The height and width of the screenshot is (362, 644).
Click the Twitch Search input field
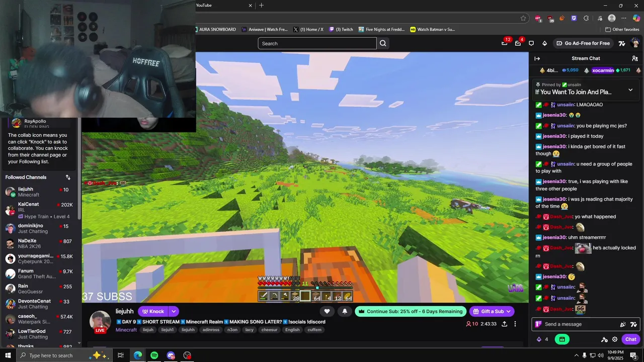click(x=317, y=43)
